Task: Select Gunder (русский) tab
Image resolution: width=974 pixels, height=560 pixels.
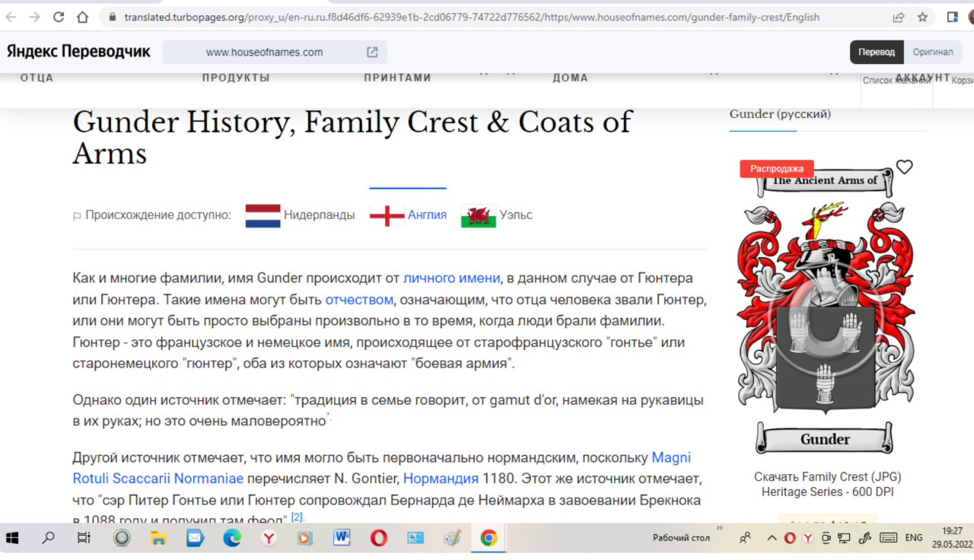Action: [780, 114]
